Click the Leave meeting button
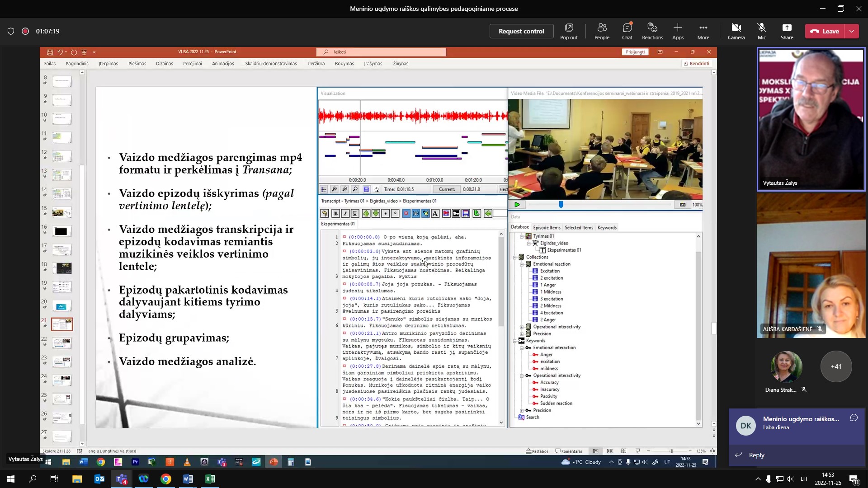The width and height of the screenshot is (868, 488). click(825, 31)
